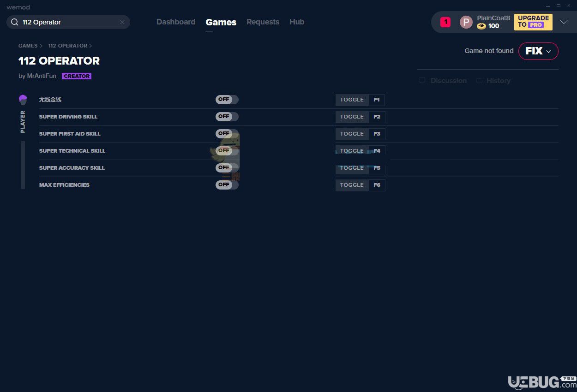577x392 pixels.
Task: Open the red notification badge
Action: coord(445,22)
